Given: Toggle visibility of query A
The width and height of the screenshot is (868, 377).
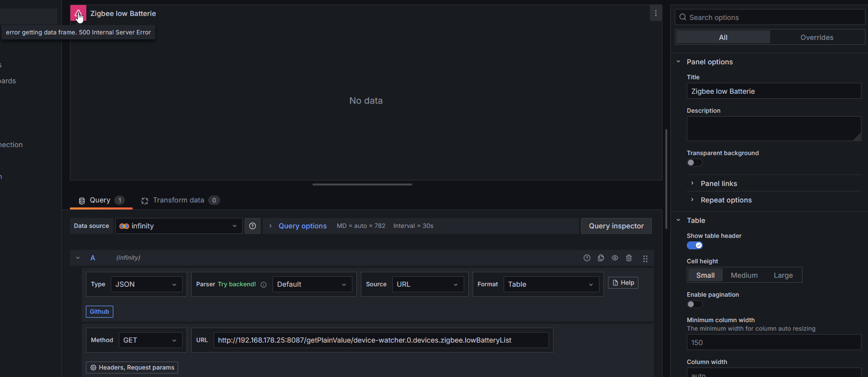Looking at the screenshot, I should pyautogui.click(x=615, y=258).
